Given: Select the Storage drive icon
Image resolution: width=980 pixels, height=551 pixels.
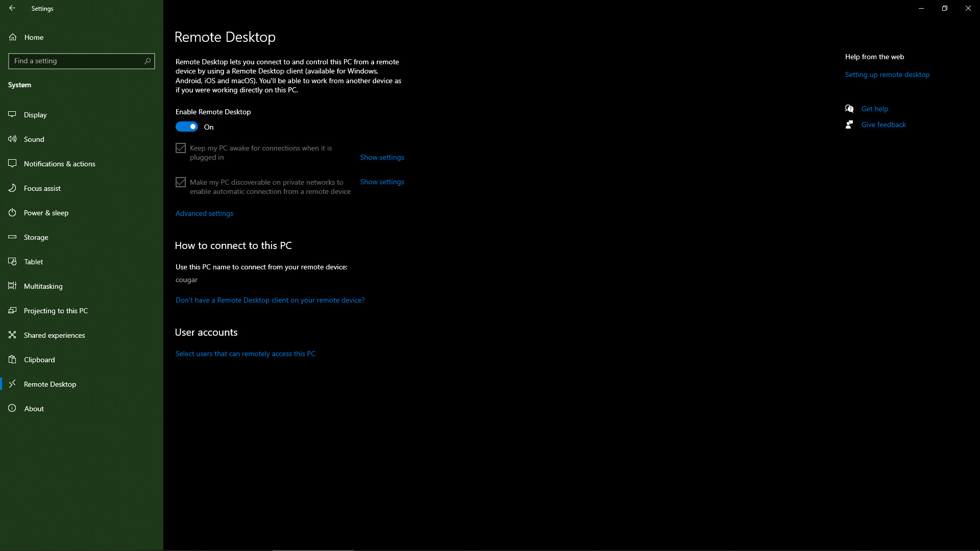Looking at the screenshot, I should [x=12, y=237].
